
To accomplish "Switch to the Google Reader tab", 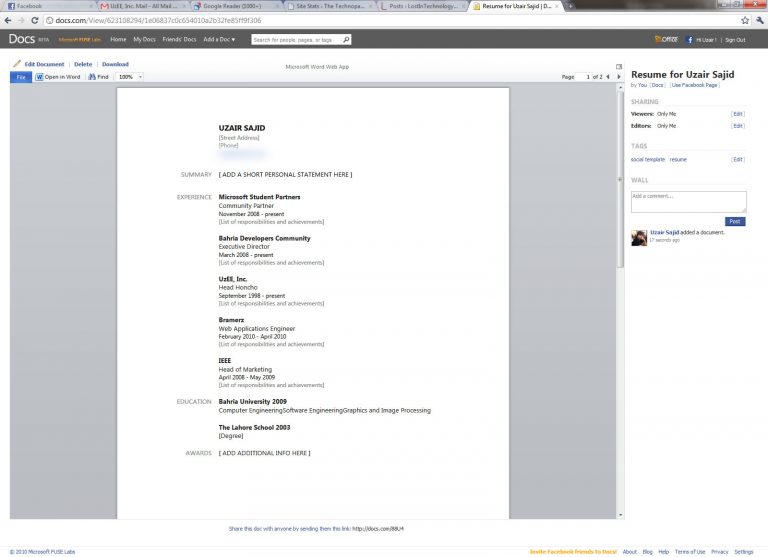I will point(235,6).
